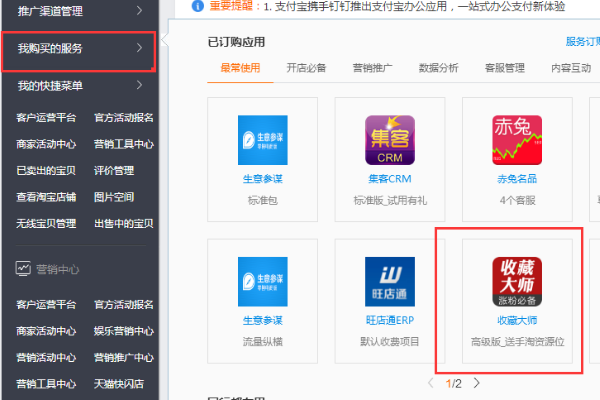600x400 pixels.
Task: Click the 标准包 subtitle text
Action: point(262,200)
